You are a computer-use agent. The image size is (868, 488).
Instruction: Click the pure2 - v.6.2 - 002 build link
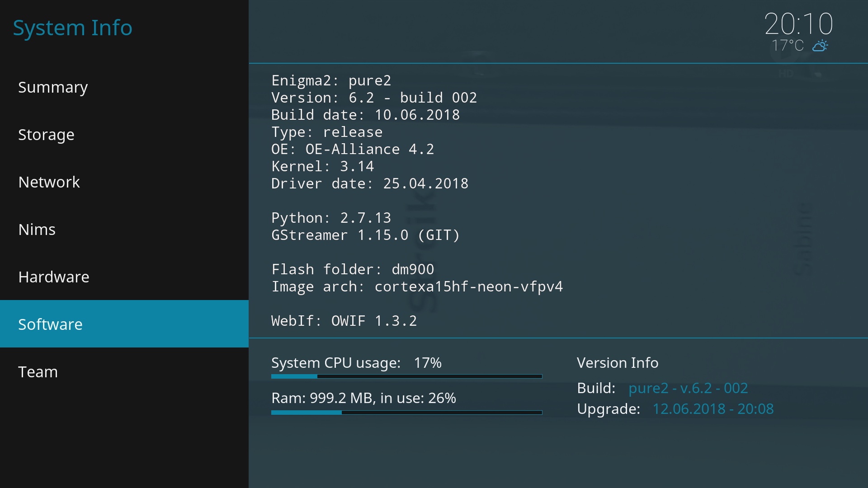pyautogui.click(x=688, y=388)
